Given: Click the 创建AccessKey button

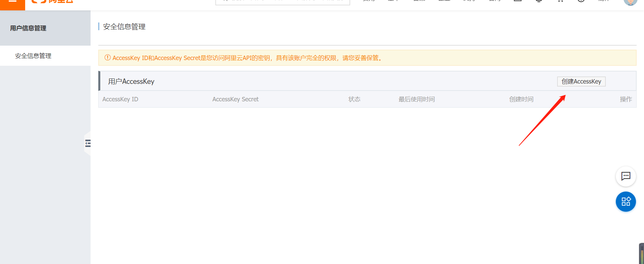Looking at the screenshot, I should click(581, 82).
